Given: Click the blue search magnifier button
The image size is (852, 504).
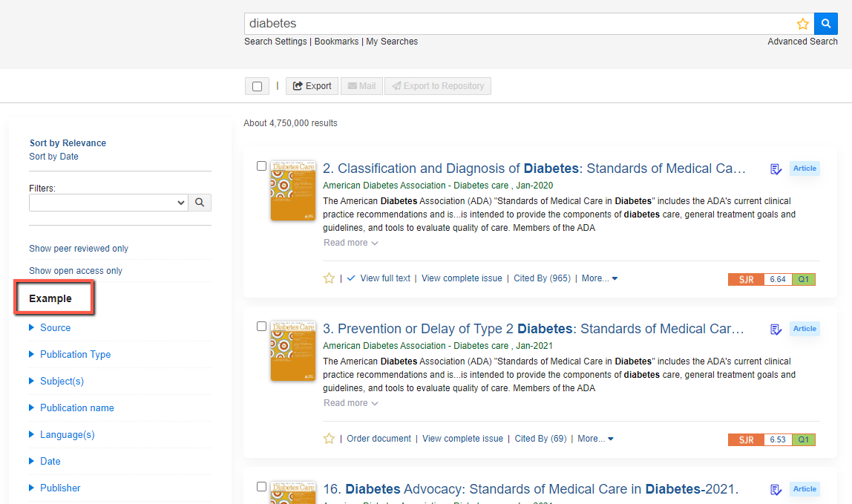Looking at the screenshot, I should click(825, 23).
